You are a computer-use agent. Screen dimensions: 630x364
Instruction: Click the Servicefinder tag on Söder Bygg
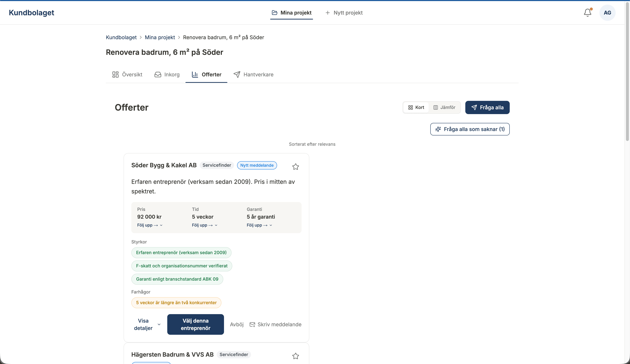coord(217,165)
